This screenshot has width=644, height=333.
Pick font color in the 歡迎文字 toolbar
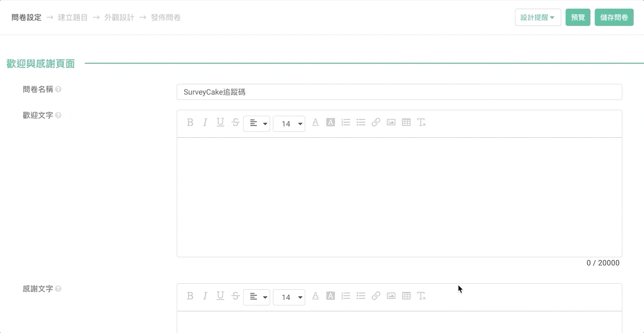tap(316, 122)
